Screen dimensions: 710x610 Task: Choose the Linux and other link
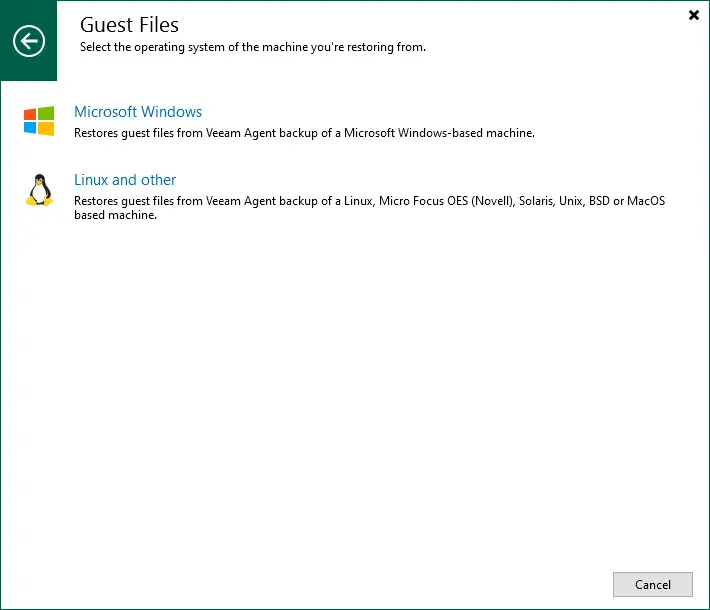tap(125, 180)
